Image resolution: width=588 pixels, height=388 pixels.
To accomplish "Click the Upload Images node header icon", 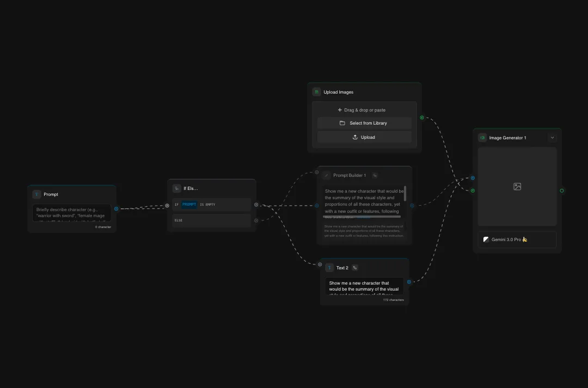I will 316,92.
